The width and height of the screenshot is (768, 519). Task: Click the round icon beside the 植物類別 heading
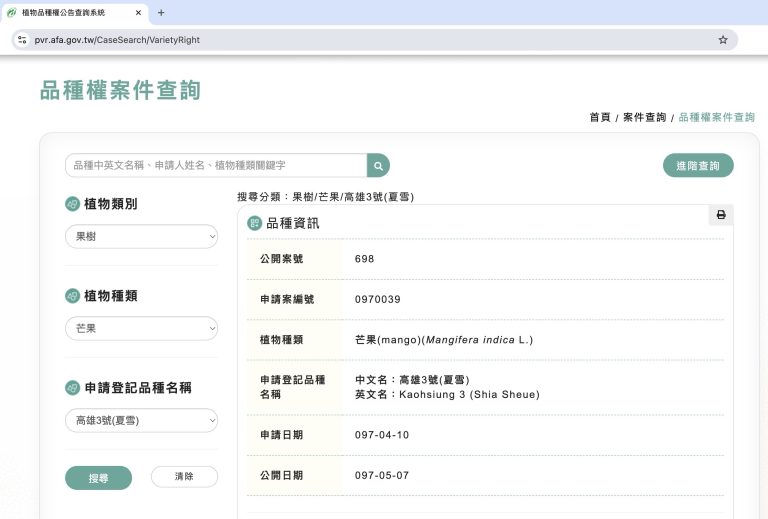click(x=72, y=204)
